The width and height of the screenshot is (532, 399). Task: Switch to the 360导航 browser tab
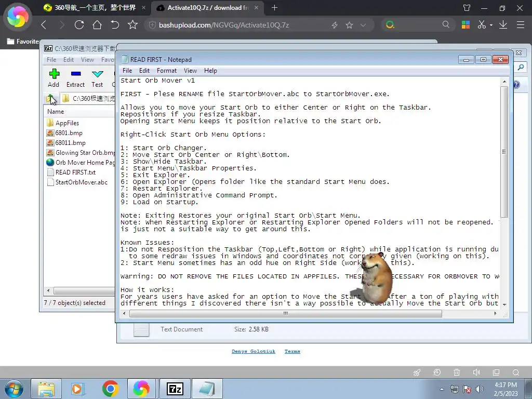(95, 7)
